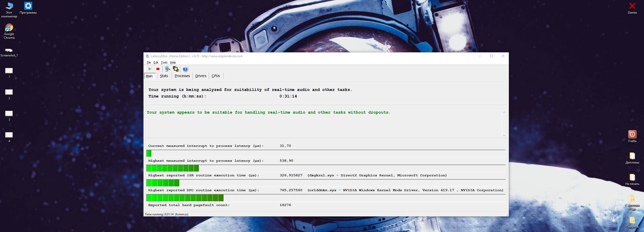The width and height of the screenshot is (644, 232).
Task: Select Google Chrome desktop shortcut
Action: click(9, 31)
